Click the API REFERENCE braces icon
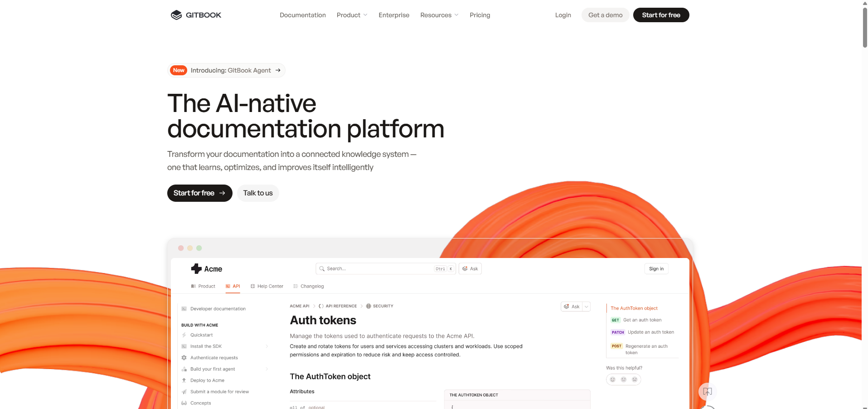The height and width of the screenshot is (409, 868). [321, 306]
